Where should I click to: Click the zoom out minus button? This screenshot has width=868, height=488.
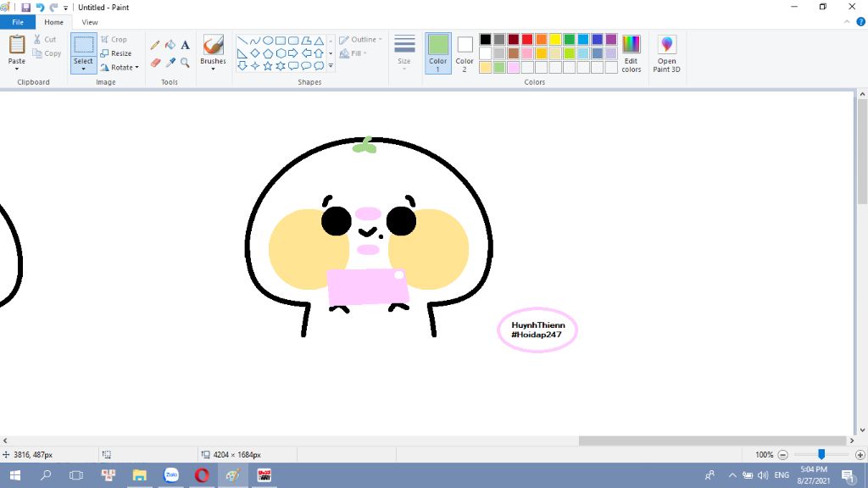click(782, 455)
